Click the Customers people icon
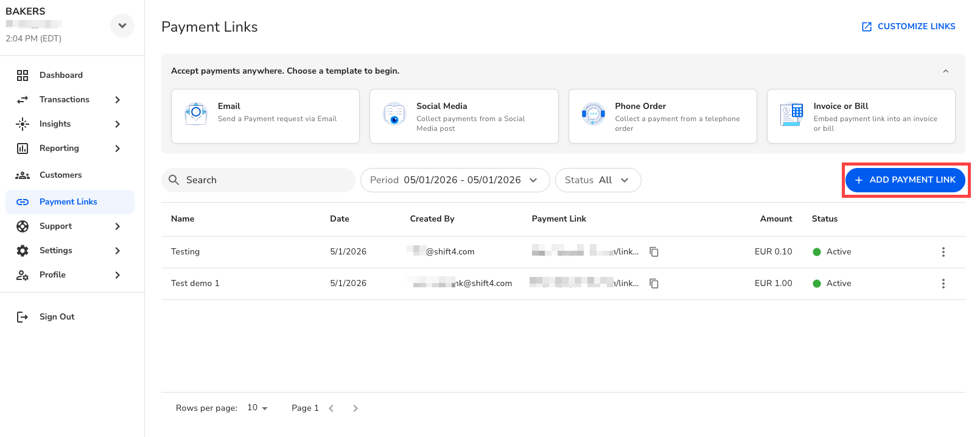This screenshot has width=980, height=437. click(23, 175)
